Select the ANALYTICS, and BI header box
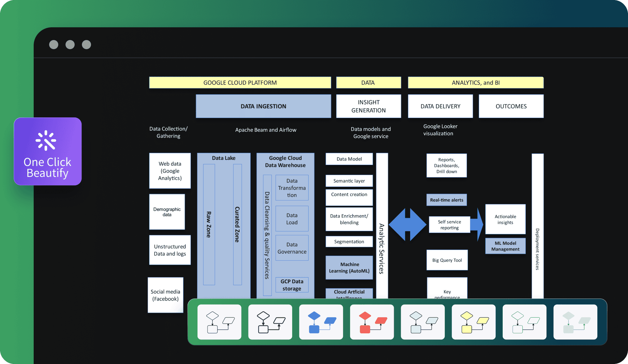Image resolution: width=628 pixels, height=364 pixels. pyautogui.click(x=476, y=83)
